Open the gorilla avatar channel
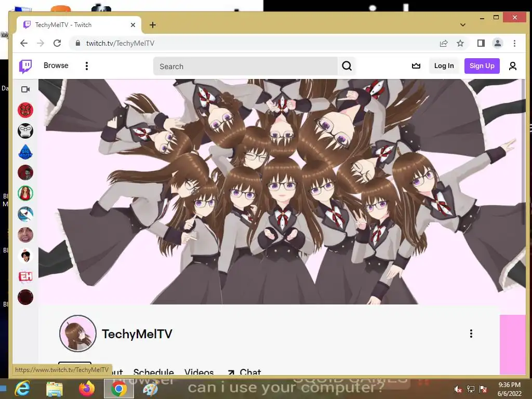The width and height of the screenshot is (532, 399). [x=25, y=130]
